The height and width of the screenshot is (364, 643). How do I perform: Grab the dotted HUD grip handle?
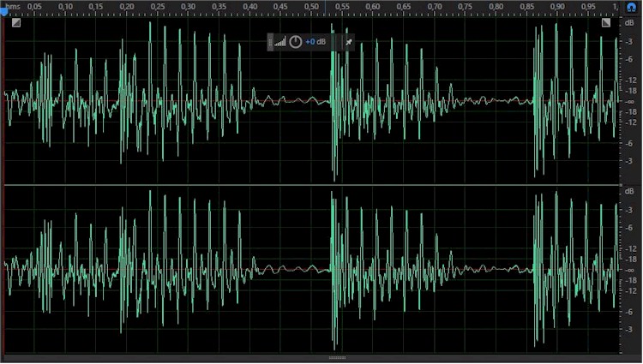270,42
